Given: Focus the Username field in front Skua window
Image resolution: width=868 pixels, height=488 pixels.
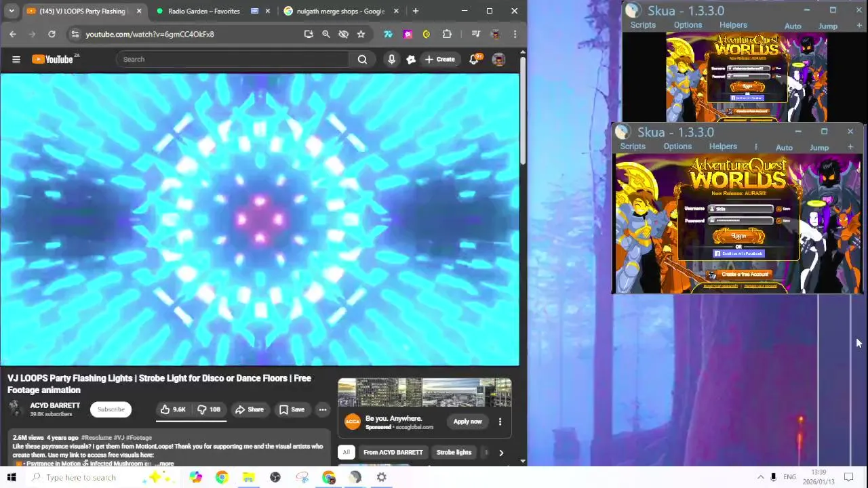Looking at the screenshot, I should 741,209.
